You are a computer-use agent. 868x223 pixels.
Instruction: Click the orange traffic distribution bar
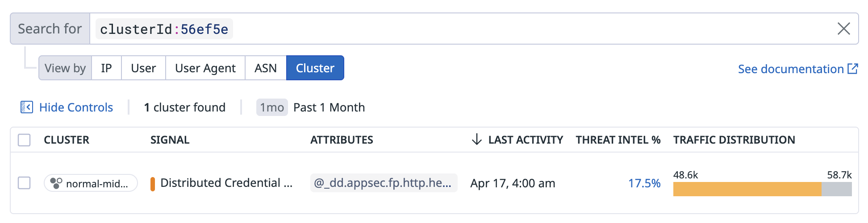747,189
